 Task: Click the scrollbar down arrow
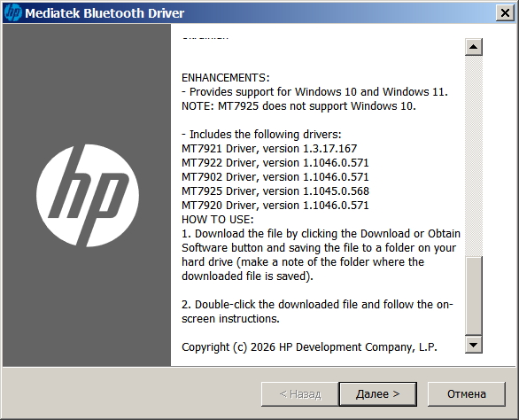pos(473,345)
